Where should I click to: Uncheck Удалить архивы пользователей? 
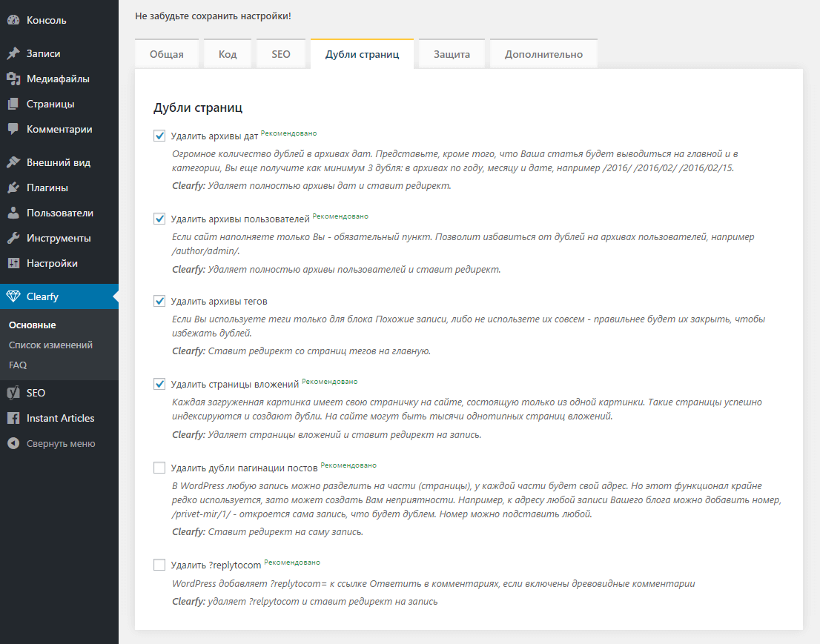pos(159,219)
